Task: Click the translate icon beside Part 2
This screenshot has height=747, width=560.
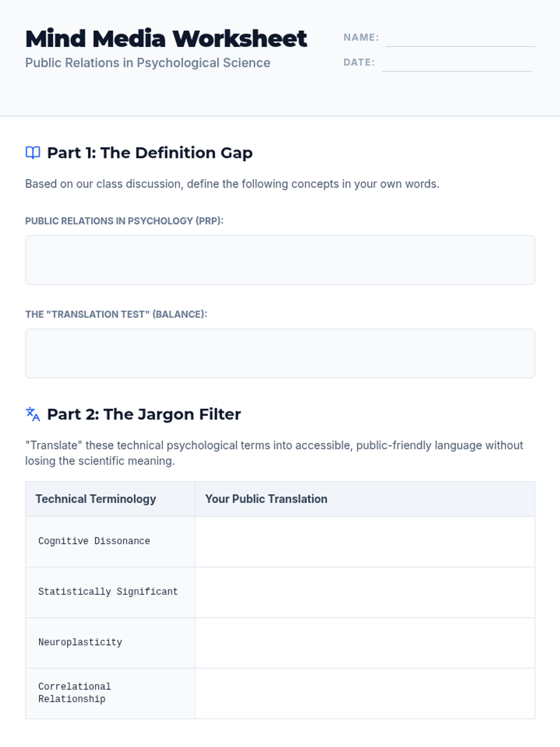Action: coord(33,414)
